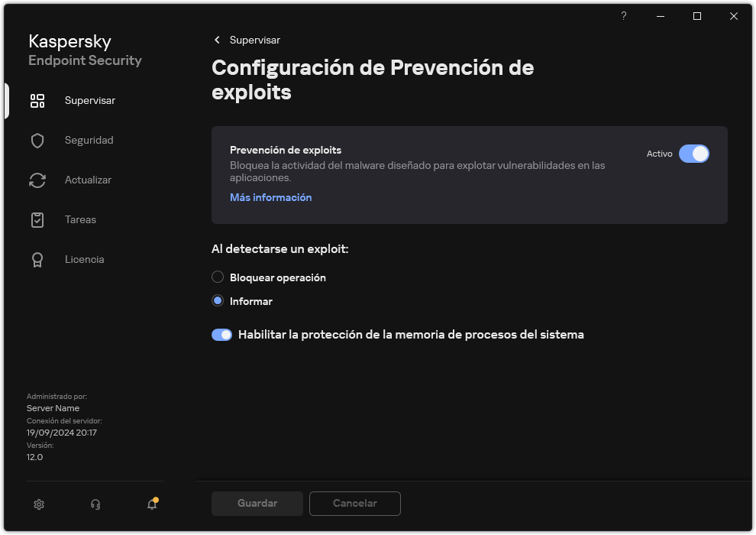Open the Actualizar update icon
This screenshot has height=535, width=756.
coord(37,180)
